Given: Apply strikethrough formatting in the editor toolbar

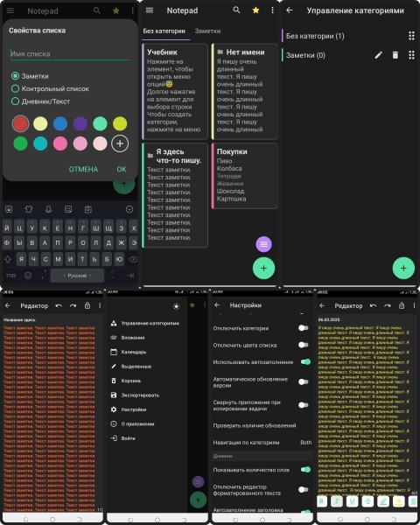Looking at the screenshot, I should tap(367, 501).
